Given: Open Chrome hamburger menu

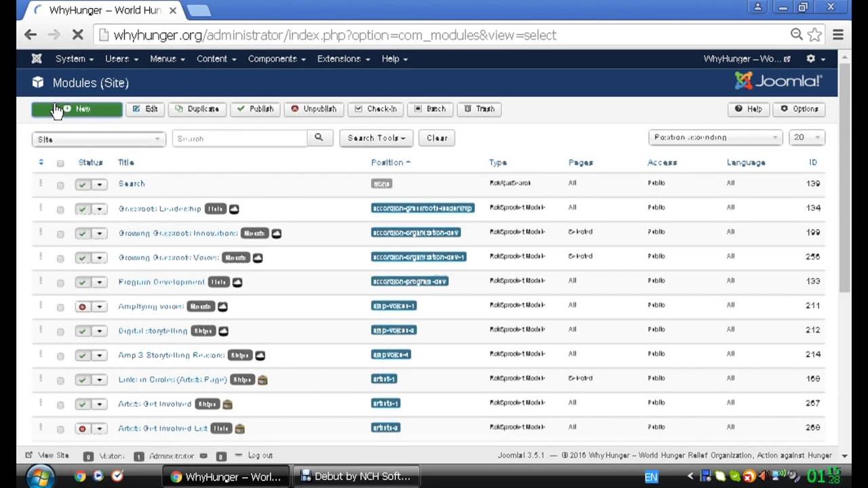Looking at the screenshot, I should [838, 35].
